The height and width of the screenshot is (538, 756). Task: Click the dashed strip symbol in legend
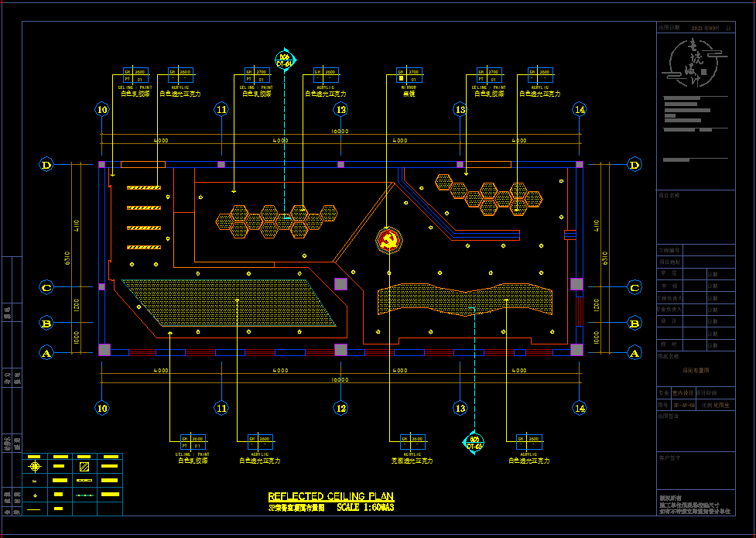pyautogui.click(x=84, y=481)
